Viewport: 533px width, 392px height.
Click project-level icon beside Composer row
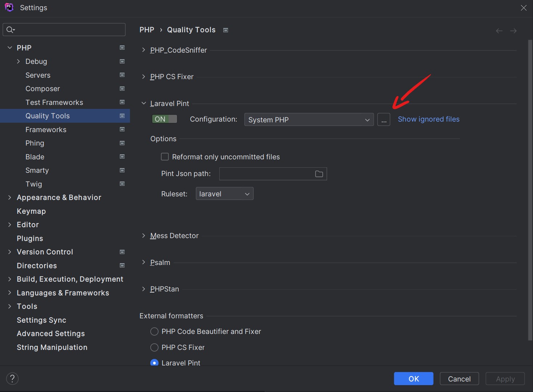coord(122,89)
